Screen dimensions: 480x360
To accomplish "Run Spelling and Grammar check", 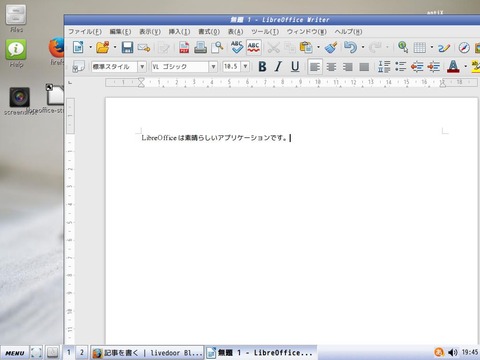I will (x=237, y=47).
